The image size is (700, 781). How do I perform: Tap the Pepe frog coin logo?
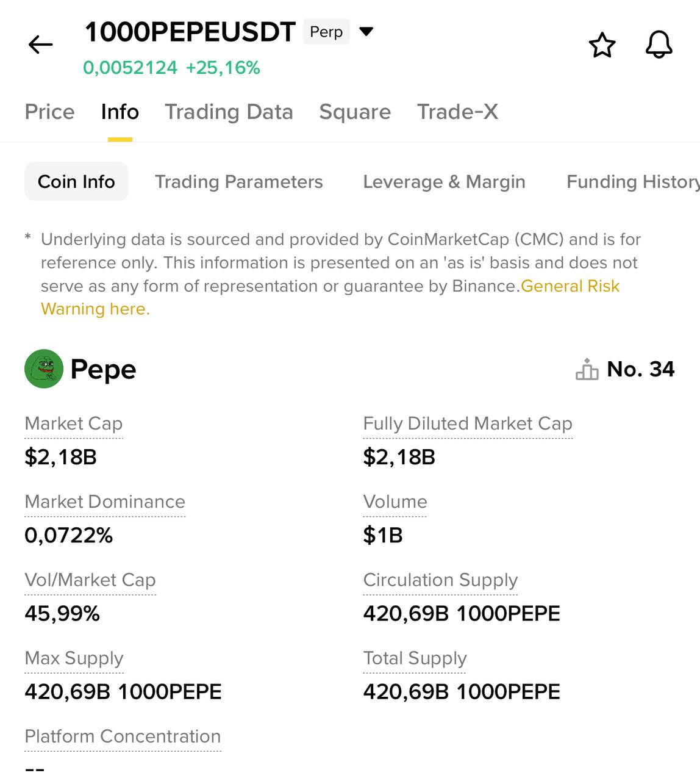44,369
